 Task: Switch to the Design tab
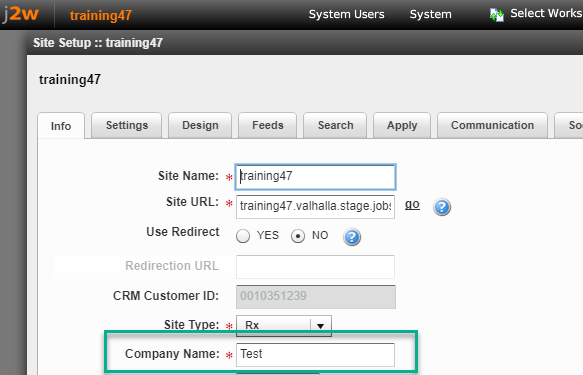tap(200, 125)
